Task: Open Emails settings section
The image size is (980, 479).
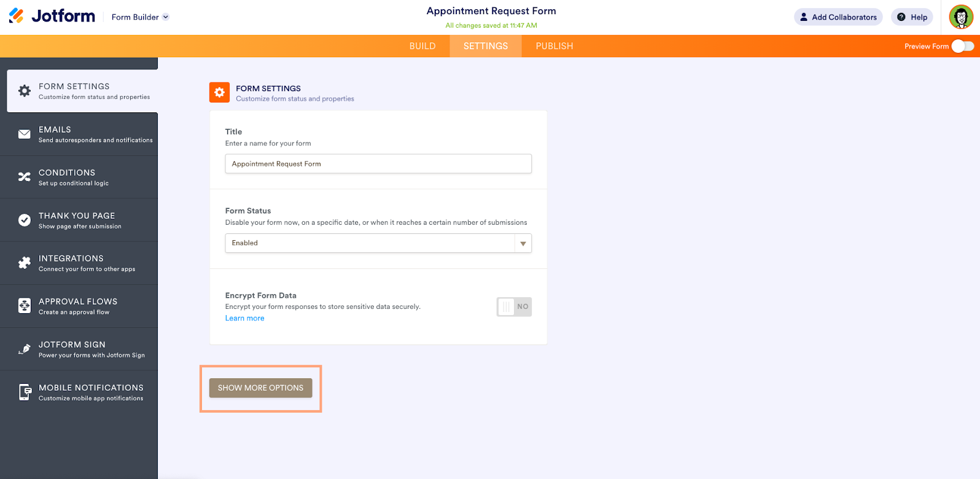Action: point(79,134)
